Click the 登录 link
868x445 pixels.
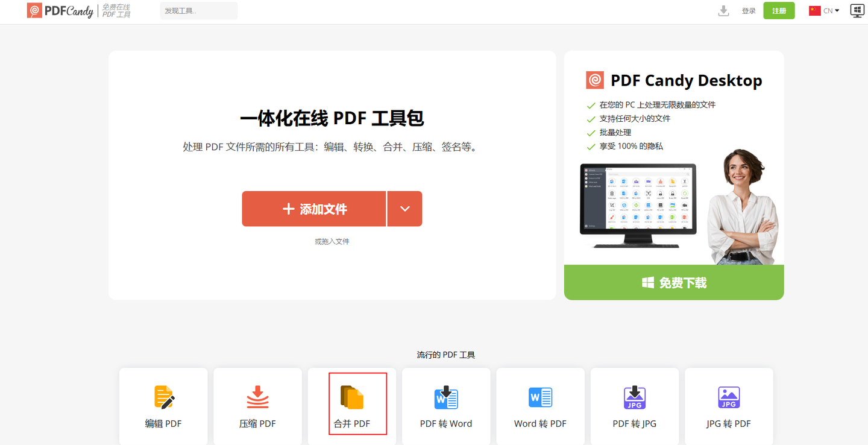[749, 11]
